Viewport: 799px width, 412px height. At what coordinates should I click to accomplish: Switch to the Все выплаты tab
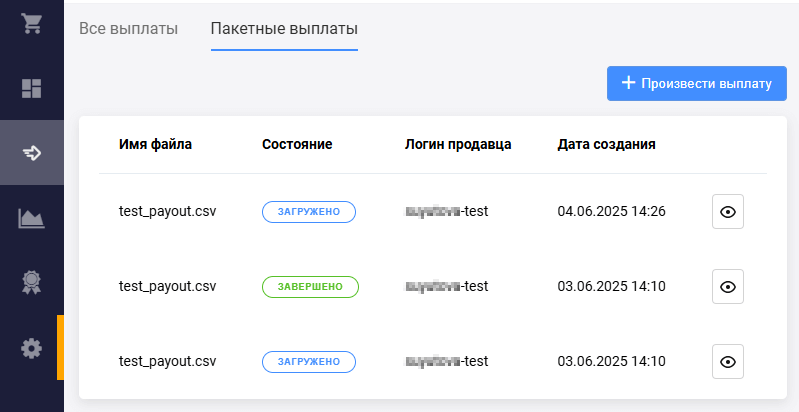[x=128, y=28]
